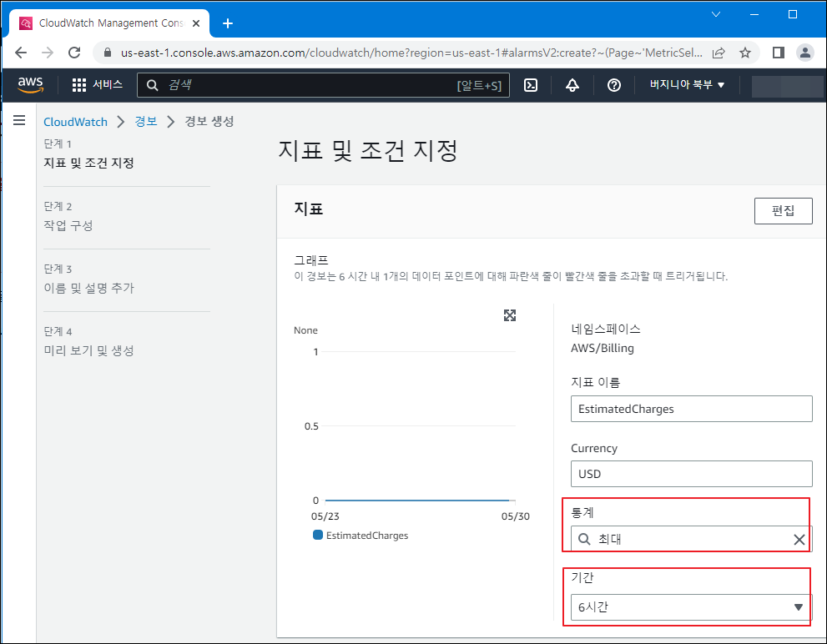Maximize the browser window
Image resolution: width=827 pixels, height=644 pixels.
792,14
